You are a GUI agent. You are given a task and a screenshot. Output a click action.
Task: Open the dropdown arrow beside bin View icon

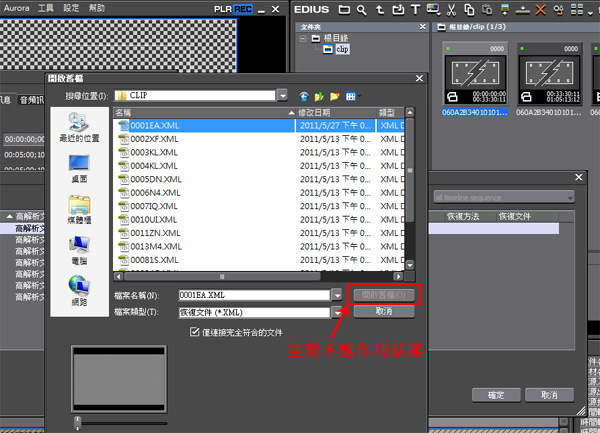coord(590,12)
